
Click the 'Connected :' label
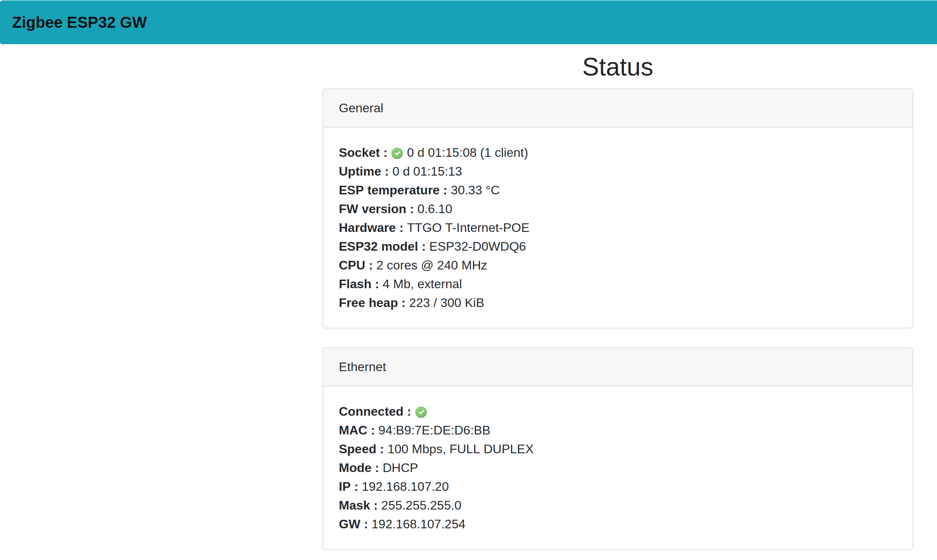pos(375,411)
